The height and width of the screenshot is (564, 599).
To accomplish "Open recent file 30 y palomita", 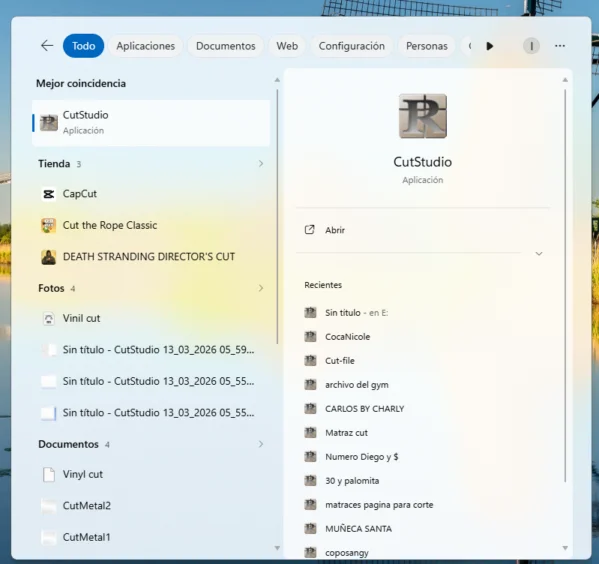I will coord(423,481).
